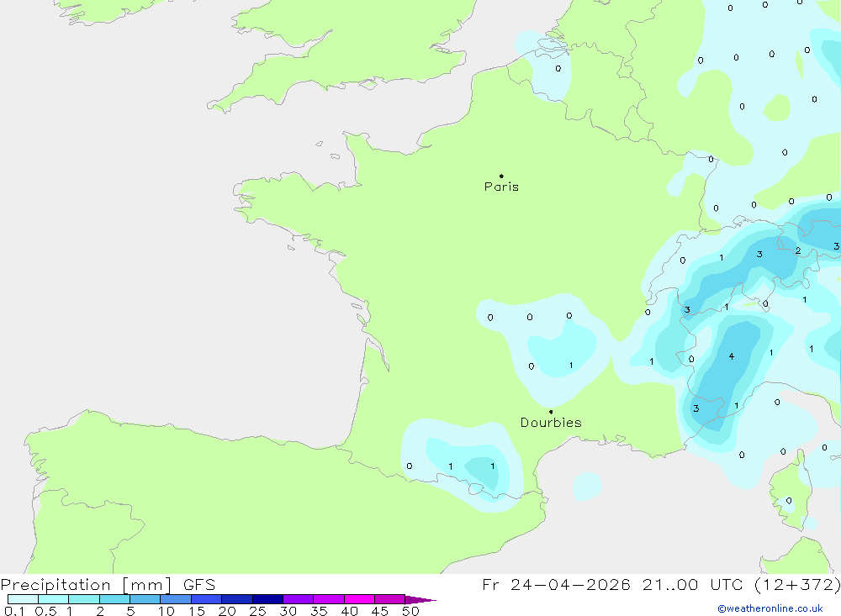Image resolution: width=841 pixels, height=616 pixels.
Task: Click the precipitation value '4' on the map
Action: 731,356
